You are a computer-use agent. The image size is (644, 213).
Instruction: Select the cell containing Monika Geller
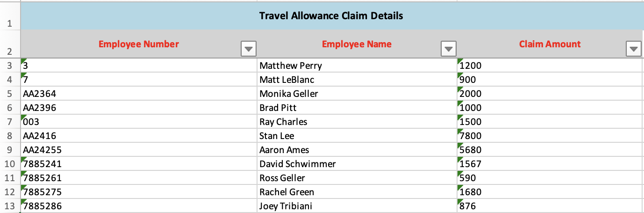pos(288,94)
